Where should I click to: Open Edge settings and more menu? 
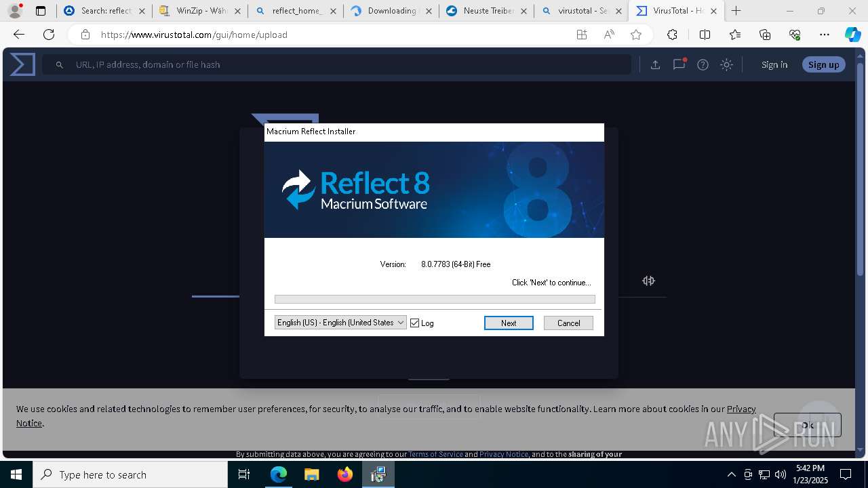pyautogui.click(x=825, y=35)
